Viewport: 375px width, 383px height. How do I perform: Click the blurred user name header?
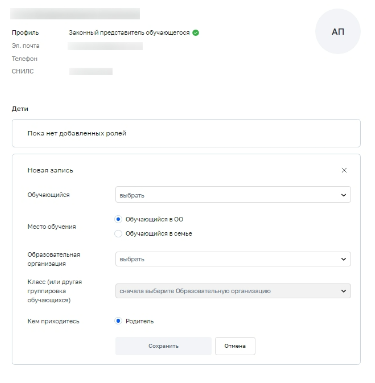point(75,14)
